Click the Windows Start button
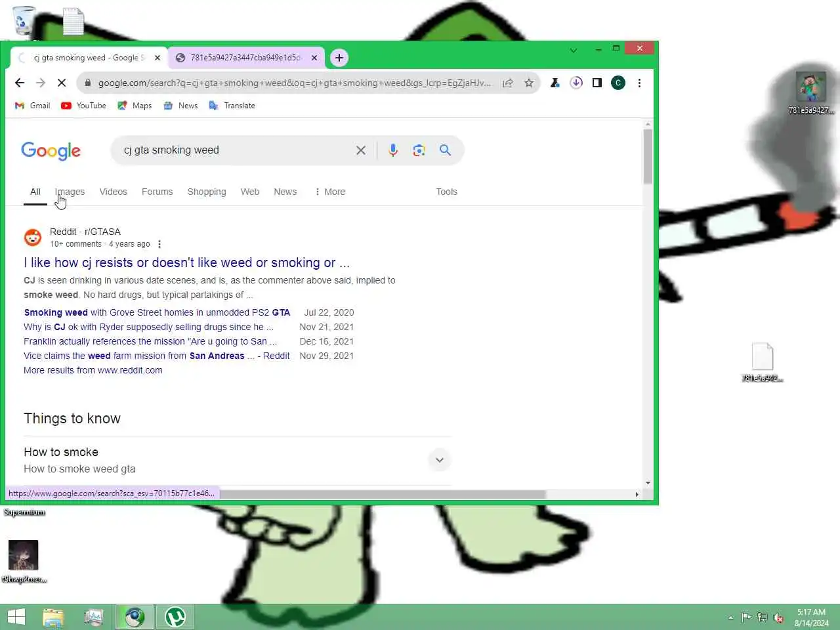The height and width of the screenshot is (630, 840). pos(16,617)
